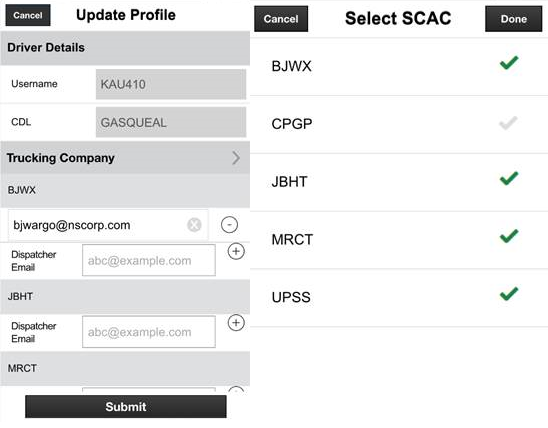
Task: Enable the CPGP SCAC checkmark
Action: pyautogui.click(x=508, y=123)
